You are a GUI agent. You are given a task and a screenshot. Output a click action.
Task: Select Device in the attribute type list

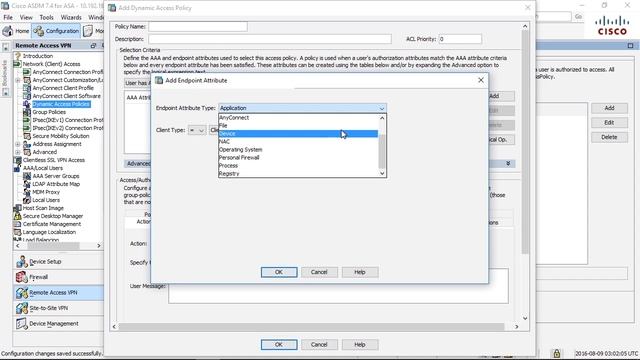(x=298, y=133)
